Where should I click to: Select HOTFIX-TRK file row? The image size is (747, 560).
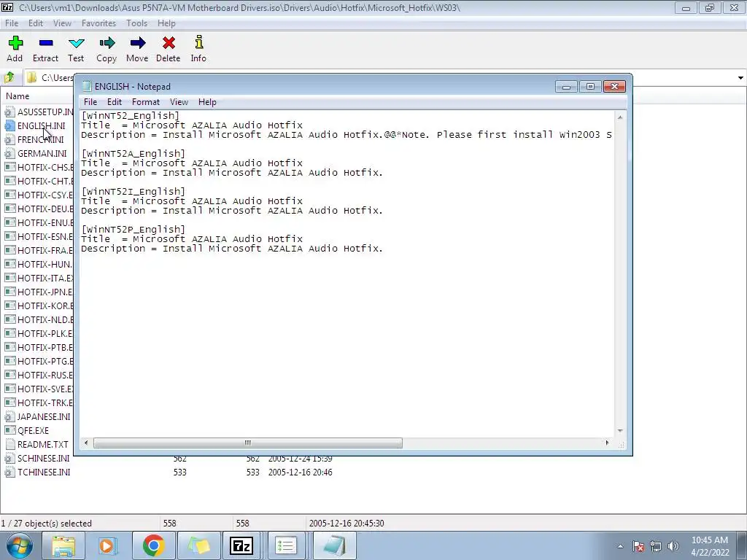(x=38, y=402)
